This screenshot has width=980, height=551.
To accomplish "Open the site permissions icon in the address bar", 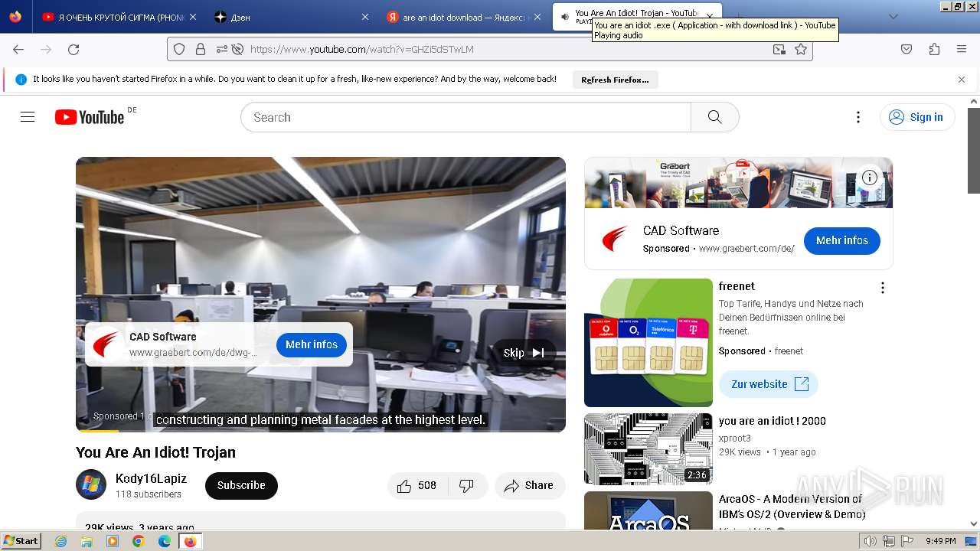I will (x=222, y=49).
